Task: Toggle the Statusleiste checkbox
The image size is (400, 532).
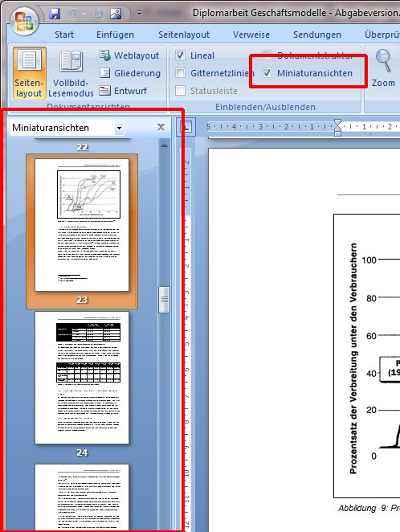Action: (181, 91)
